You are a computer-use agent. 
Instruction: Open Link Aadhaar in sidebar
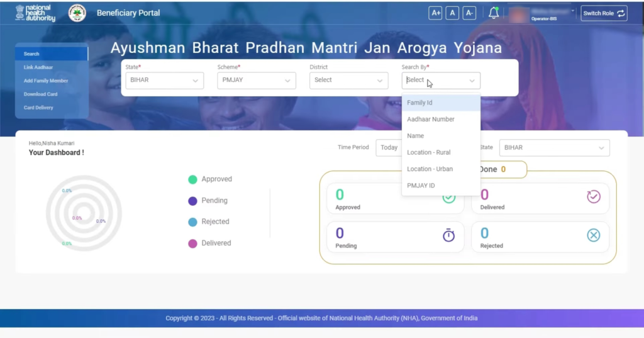coord(38,67)
